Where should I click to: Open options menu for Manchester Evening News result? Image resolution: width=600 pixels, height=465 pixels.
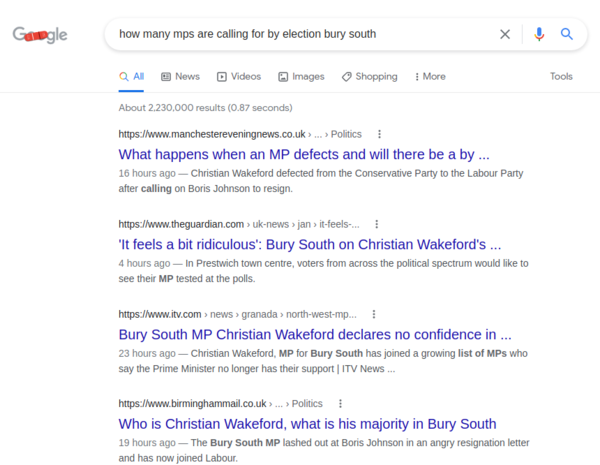click(379, 134)
